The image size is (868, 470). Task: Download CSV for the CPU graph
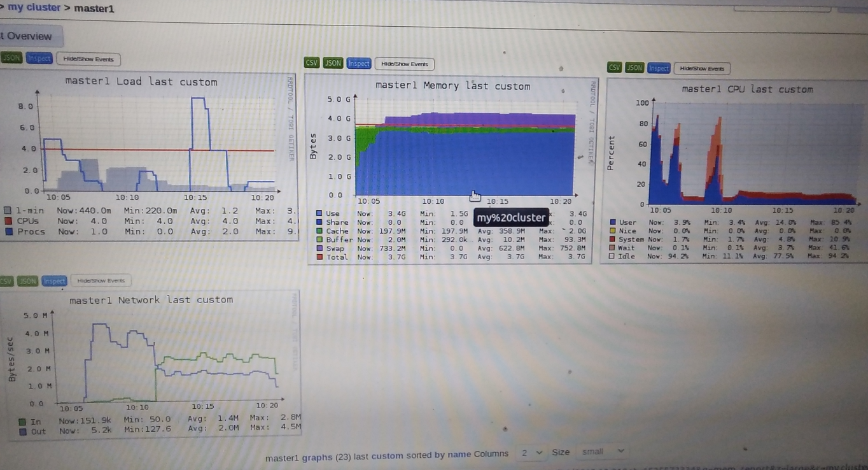pos(615,67)
